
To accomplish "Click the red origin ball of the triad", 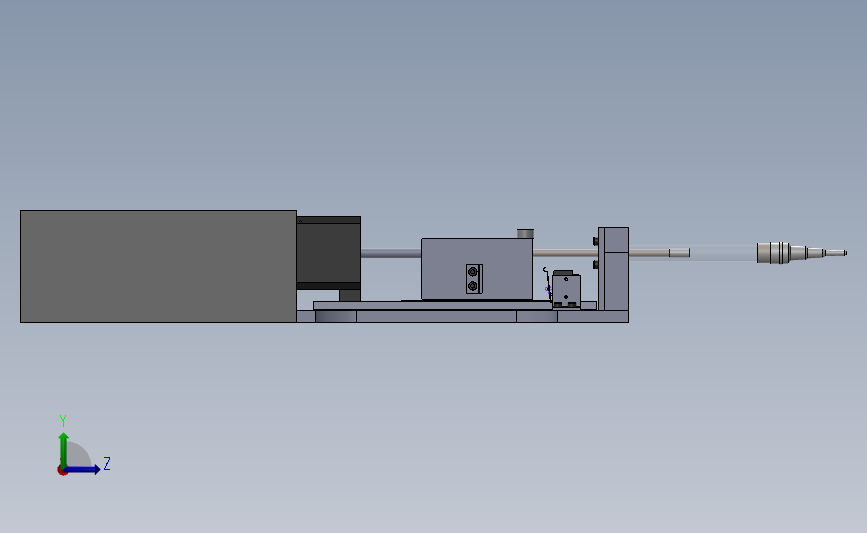I will point(62,471).
